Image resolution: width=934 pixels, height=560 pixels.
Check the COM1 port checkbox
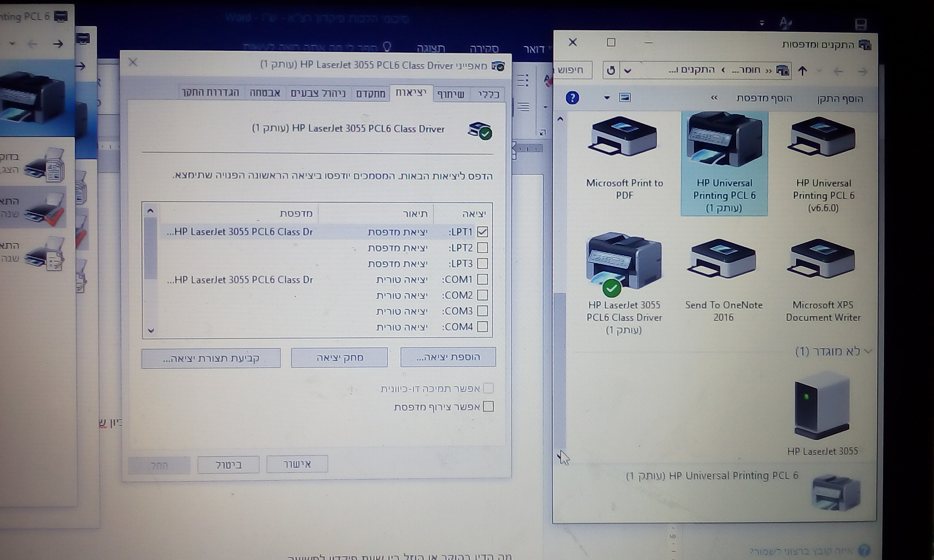(x=482, y=279)
